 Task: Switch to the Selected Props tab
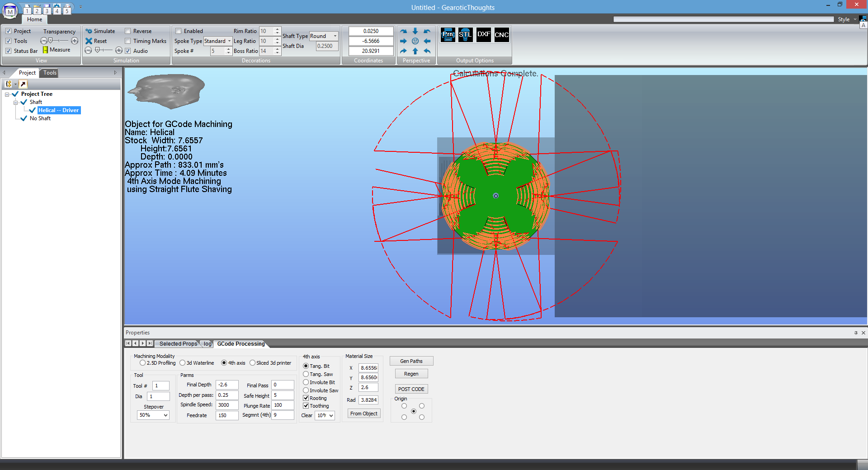(178, 344)
